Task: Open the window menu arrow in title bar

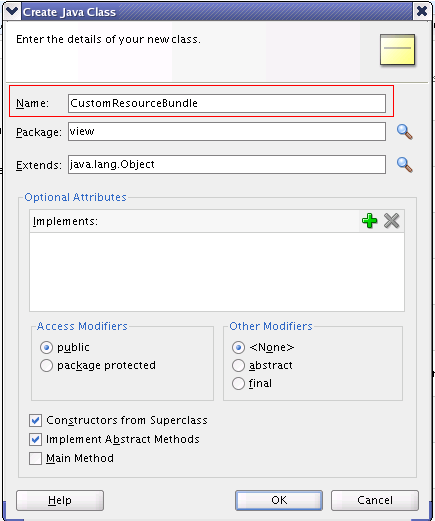Action: point(12,11)
